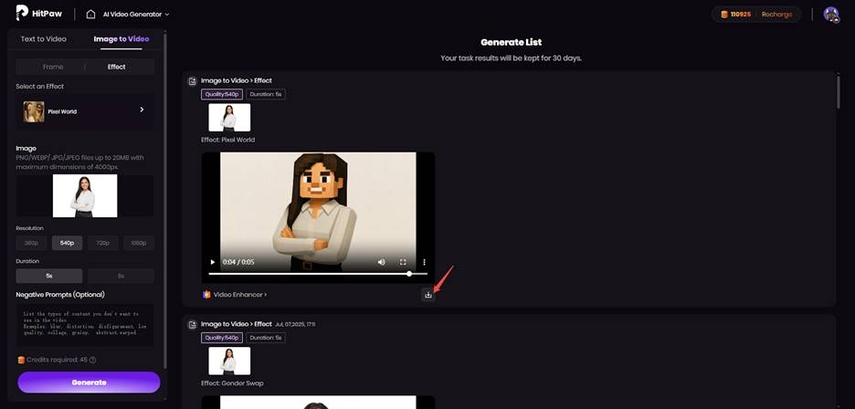Viewport: 855px width, 409px height.
Task: Choose the Effect mode tab
Action: click(x=116, y=67)
